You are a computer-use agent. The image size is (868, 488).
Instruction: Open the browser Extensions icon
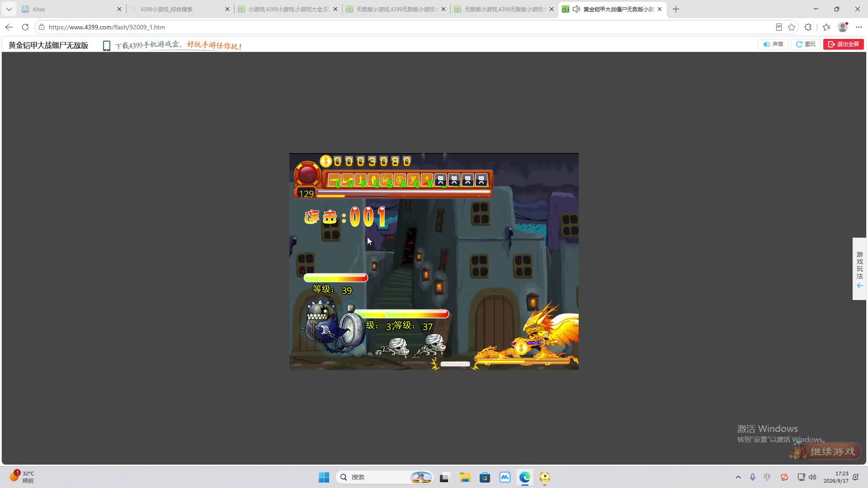click(x=808, y=27)
